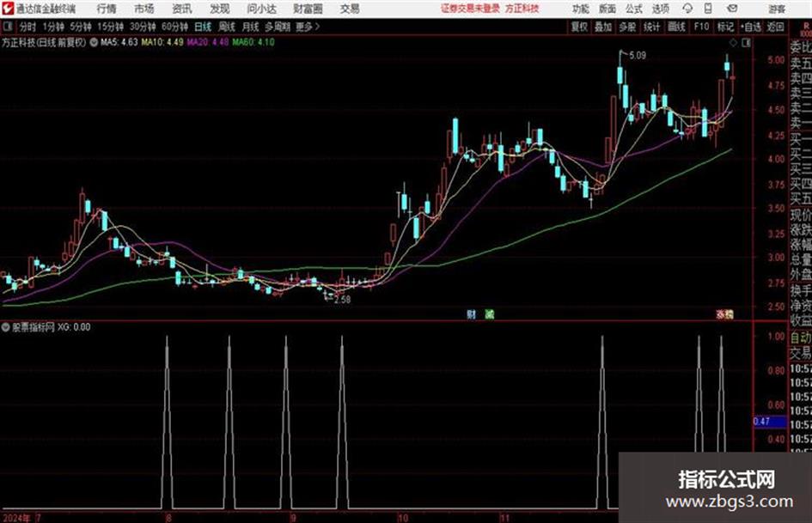
Task: Click the MA5: 4.63 indicator label
Action: click(119, 42)
